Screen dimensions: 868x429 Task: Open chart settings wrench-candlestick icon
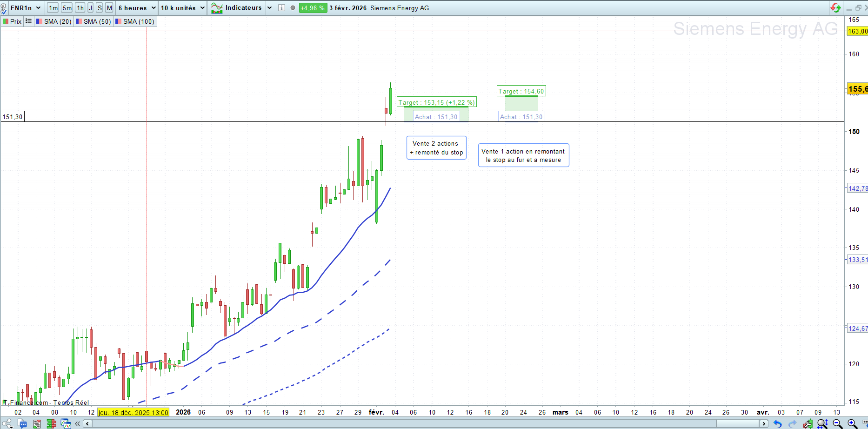point(808,423)
